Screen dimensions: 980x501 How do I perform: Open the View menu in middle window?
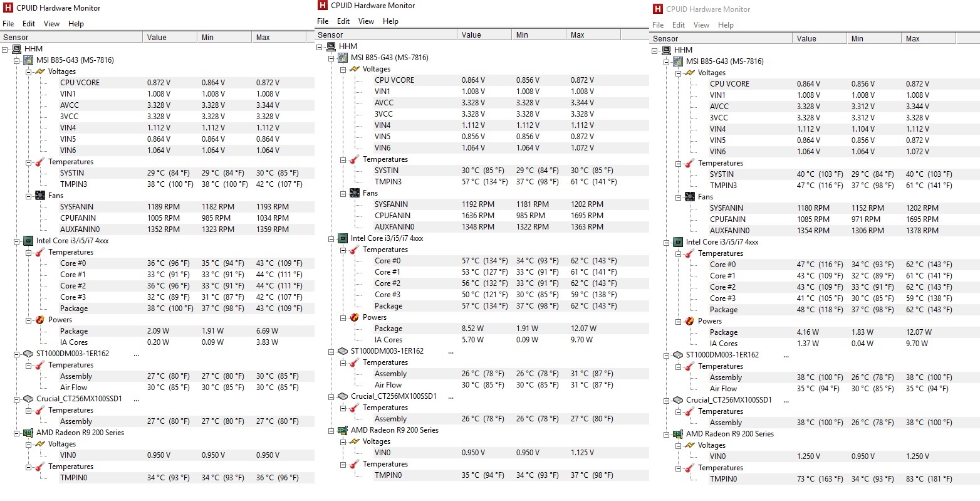click(x=366, y=21)
